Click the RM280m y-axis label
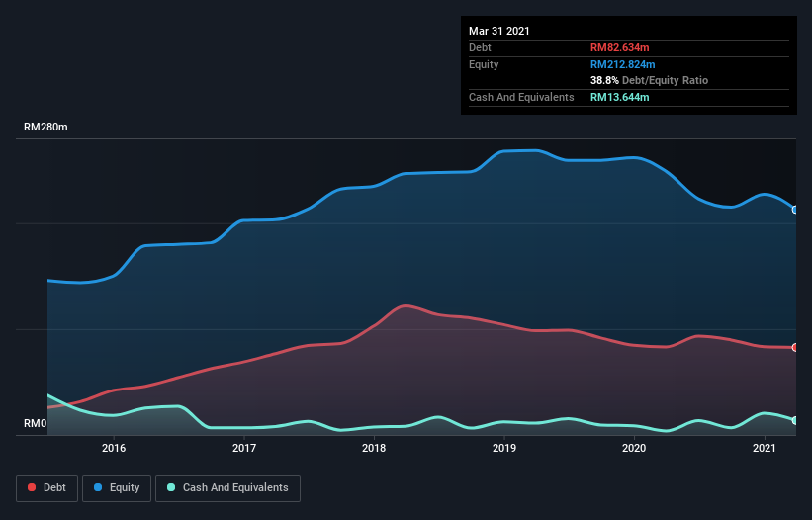812x520 pixels. pyautogui.click(x=45, y=127)
